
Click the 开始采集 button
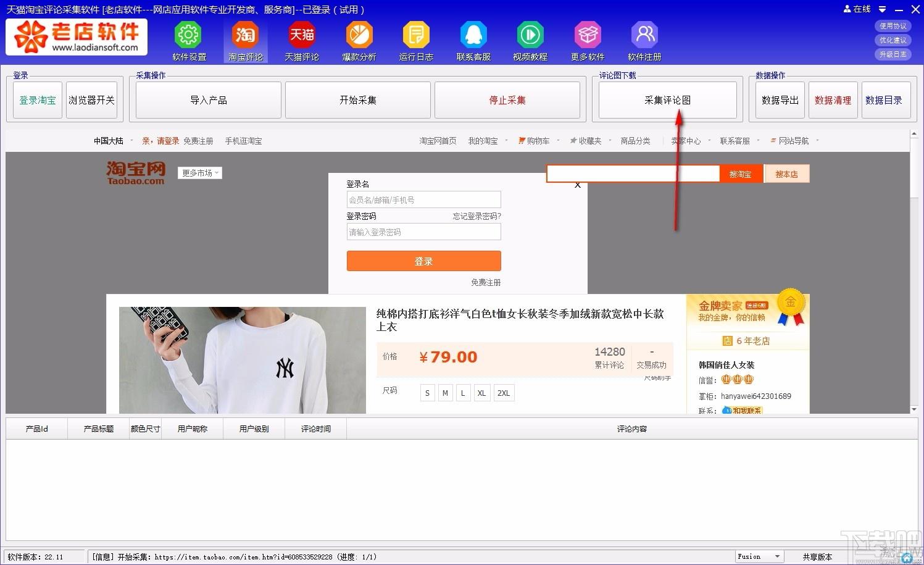click(x=358, y=100)
